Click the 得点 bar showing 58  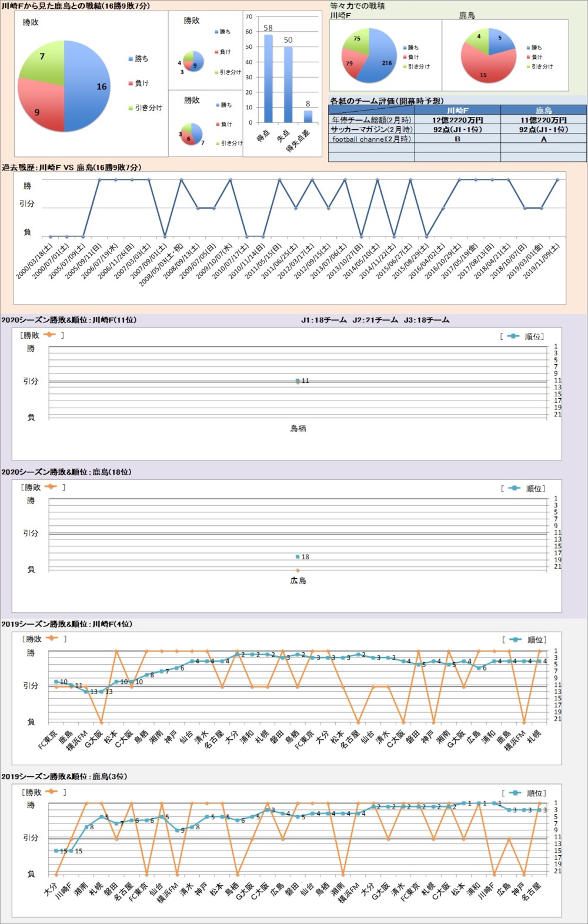(268, 78)
